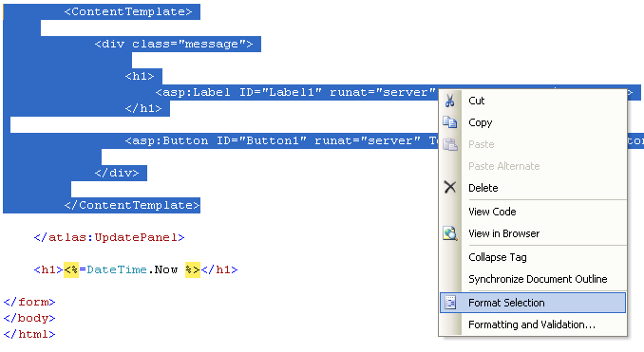Choose Copy from the context menu

533,122
